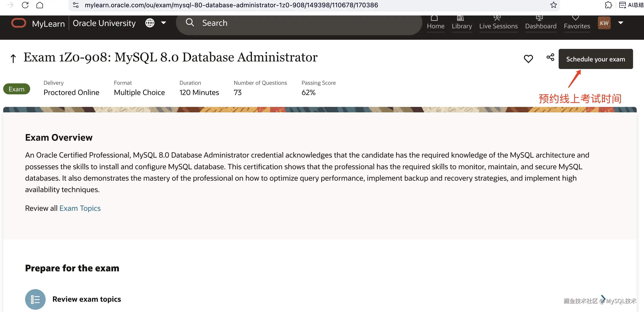The image size is (644, 312).
Task: Go to Live Sessions
Action: click(498, 23)
